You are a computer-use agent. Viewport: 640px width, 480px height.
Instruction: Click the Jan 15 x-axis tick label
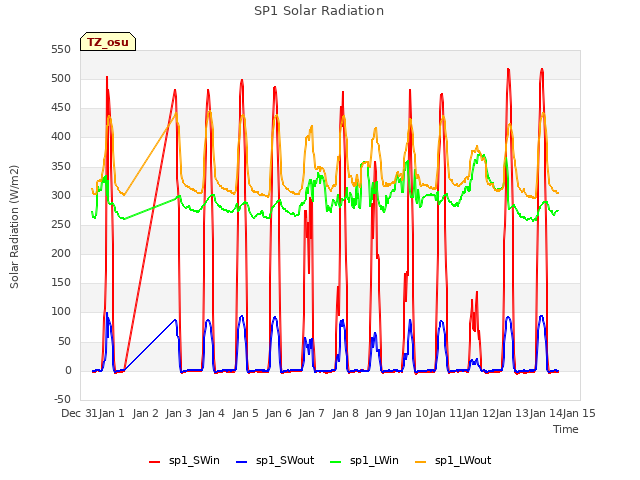pyautogui.click(x=579, y=413)
